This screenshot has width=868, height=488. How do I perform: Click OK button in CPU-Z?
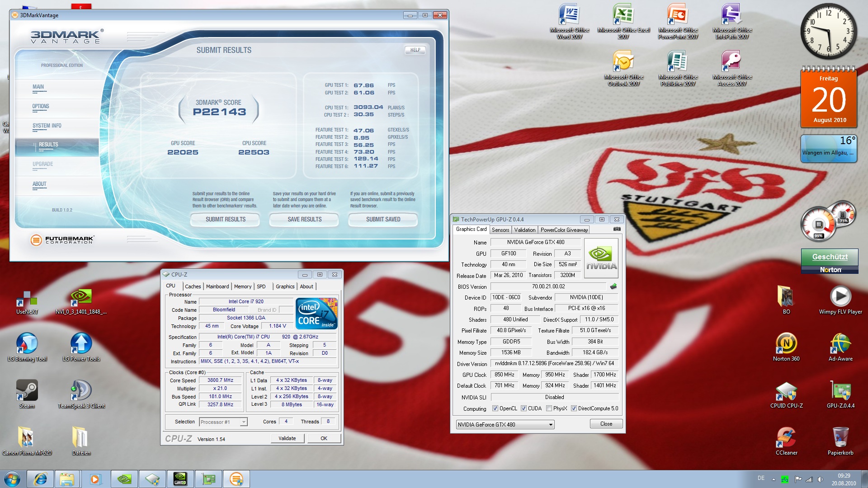coord(324,438)
